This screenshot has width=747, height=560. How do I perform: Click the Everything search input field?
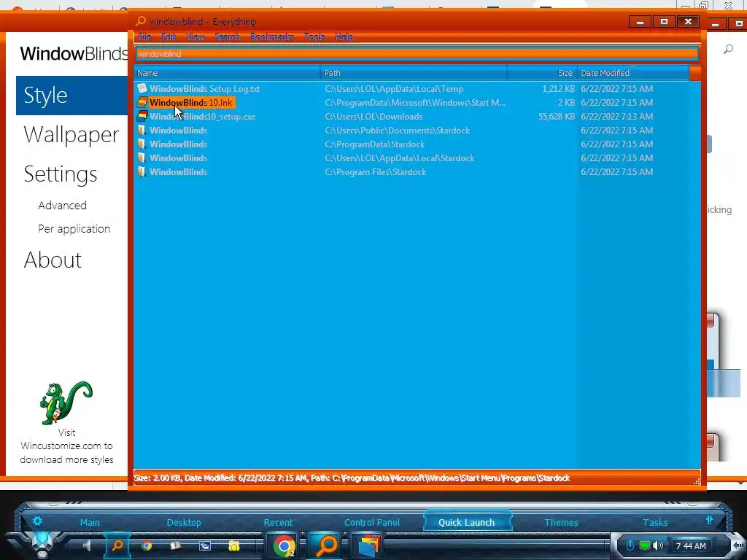pos(417,54)
